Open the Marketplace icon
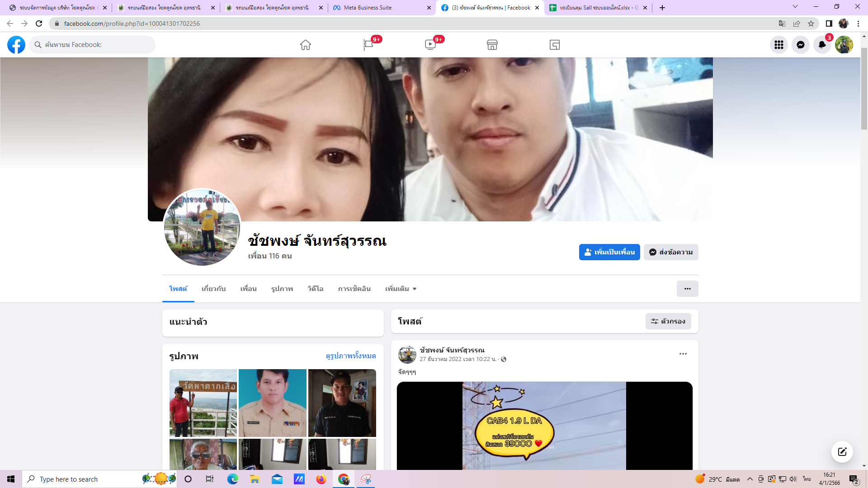 [492, 45]
